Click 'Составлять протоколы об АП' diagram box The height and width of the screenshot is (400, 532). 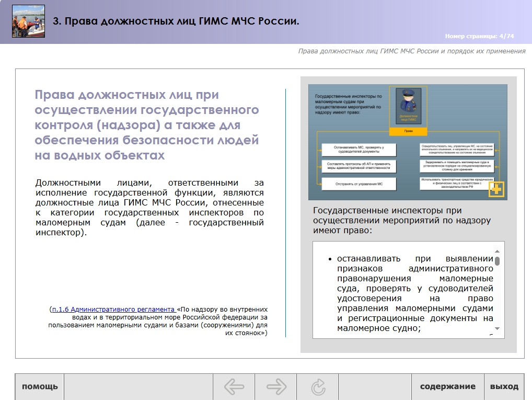358,166
